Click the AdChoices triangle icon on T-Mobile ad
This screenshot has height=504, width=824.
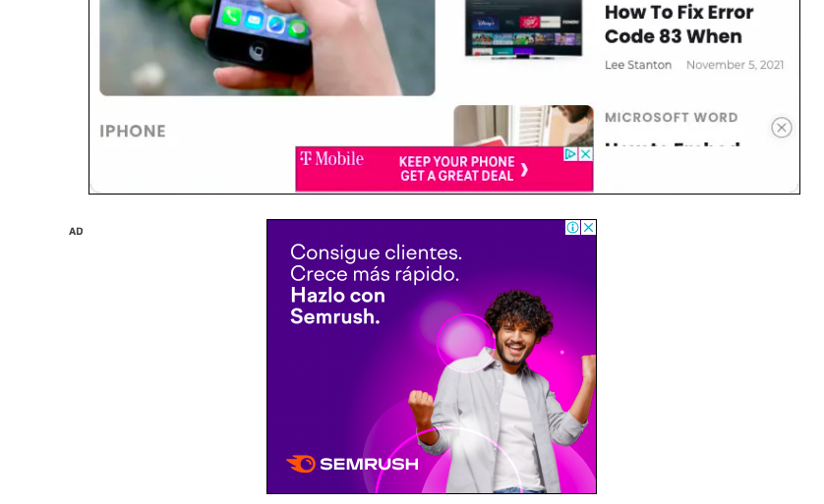click(570, 154)
